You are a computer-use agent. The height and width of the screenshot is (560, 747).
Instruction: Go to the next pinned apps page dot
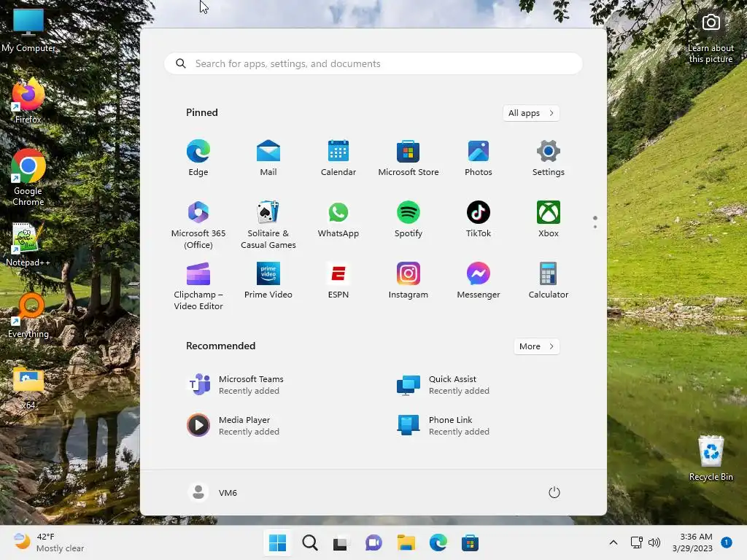[x=595, y=227]
